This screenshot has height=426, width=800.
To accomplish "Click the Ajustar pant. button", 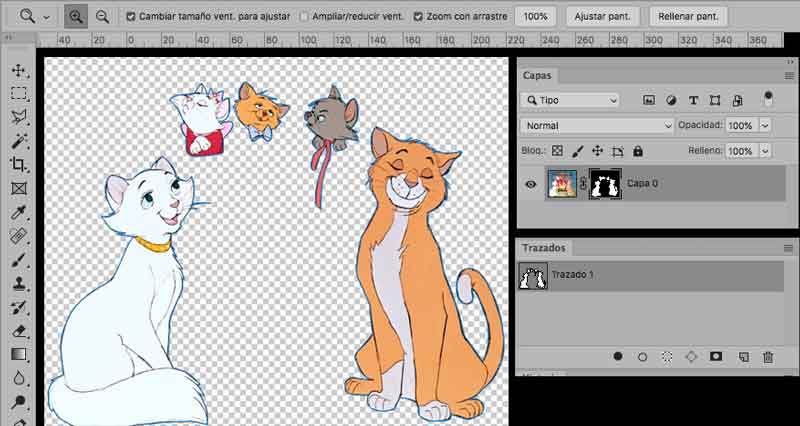I will point(603,16).
